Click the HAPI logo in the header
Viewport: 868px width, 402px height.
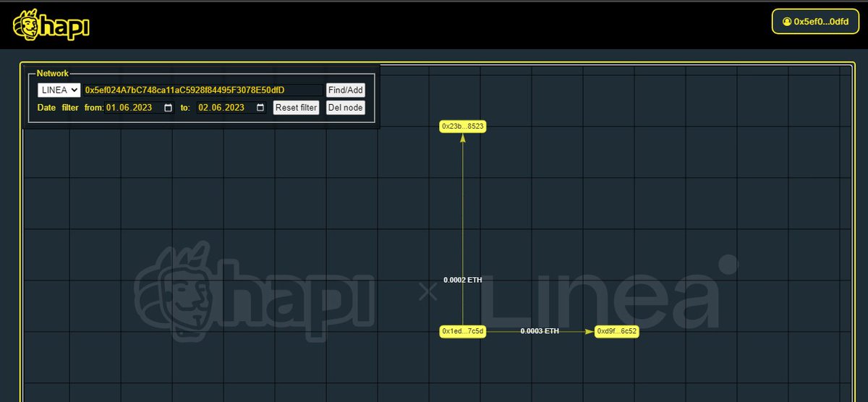51,26
